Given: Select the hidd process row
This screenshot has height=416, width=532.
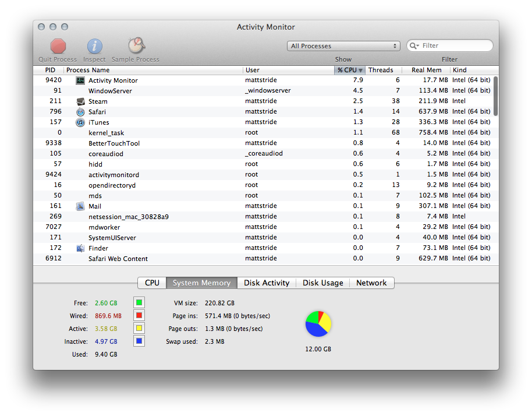Looking at the screenshot, I should click(x=263, y=164).
